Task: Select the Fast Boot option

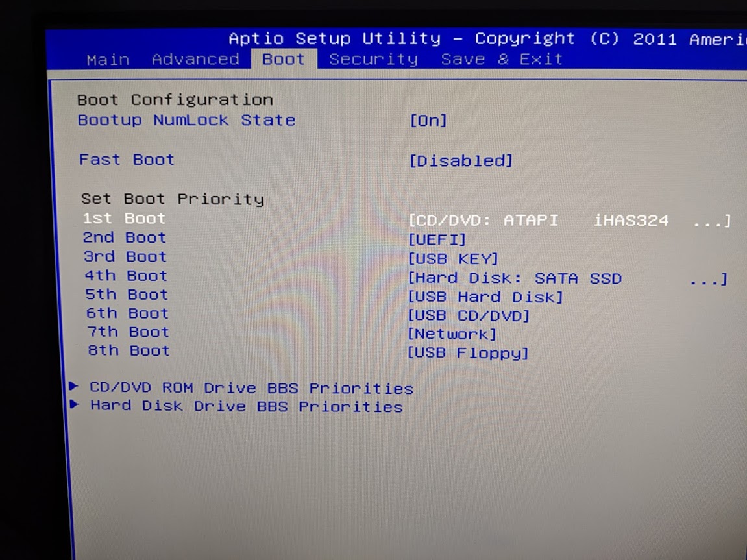Action: [x=127, y=160]
